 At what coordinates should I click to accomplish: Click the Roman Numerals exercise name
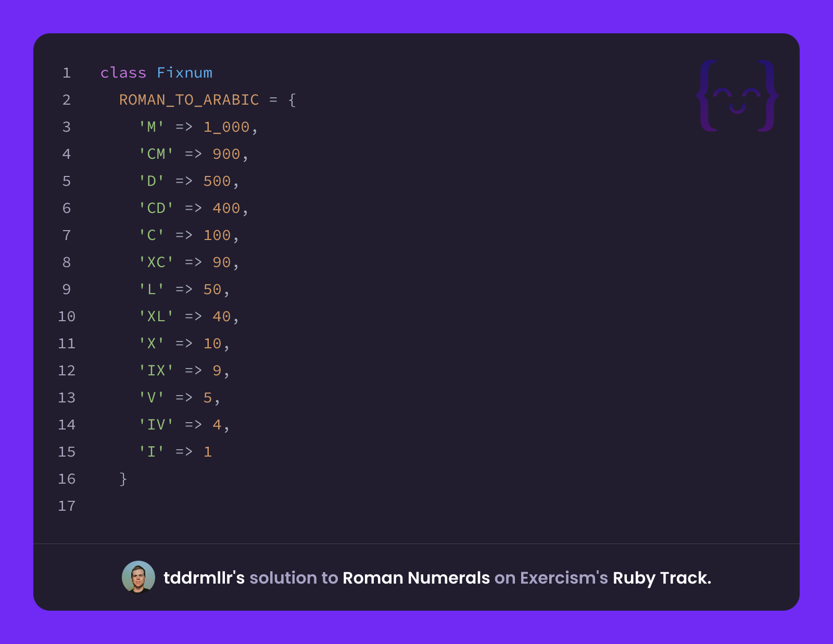(416, 578)
